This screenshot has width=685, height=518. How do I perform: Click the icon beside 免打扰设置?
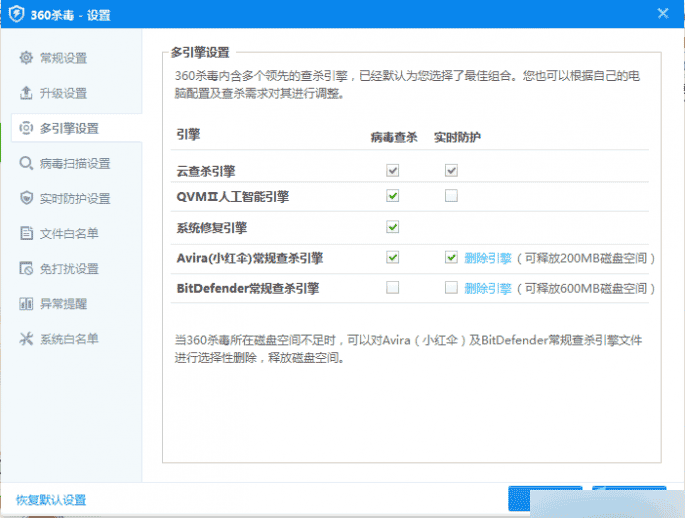[26, 268]
